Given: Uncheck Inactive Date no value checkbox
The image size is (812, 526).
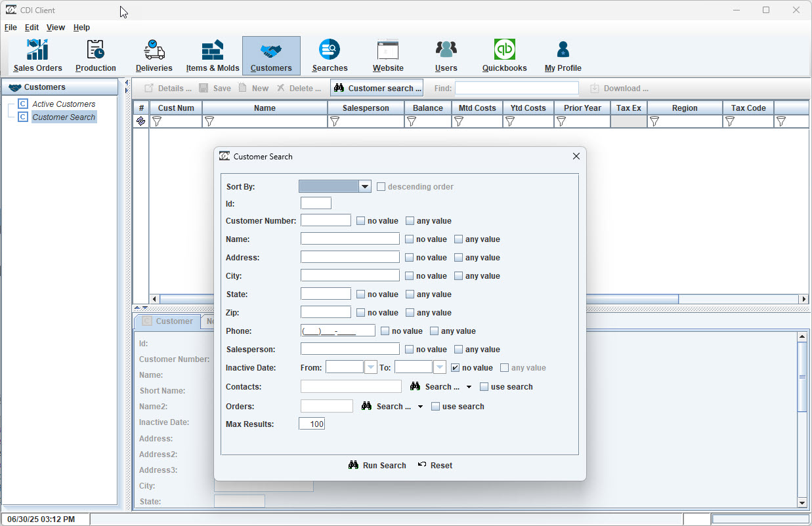Looking at the screenshot, I should click(456, 368).
